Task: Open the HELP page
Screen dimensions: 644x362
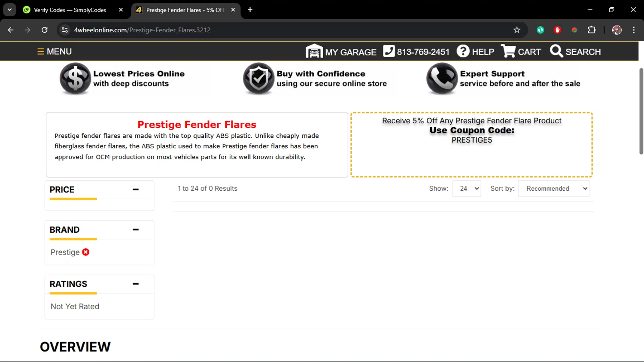Action: (x=475, y=52)
